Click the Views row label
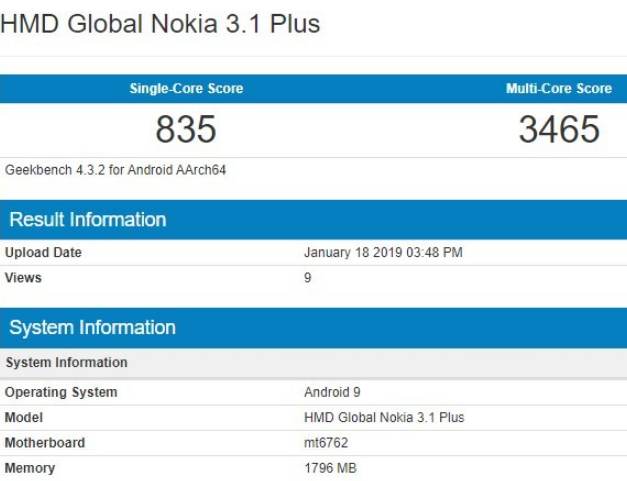This screenshot has width=627, height=481. coord(23,278)
